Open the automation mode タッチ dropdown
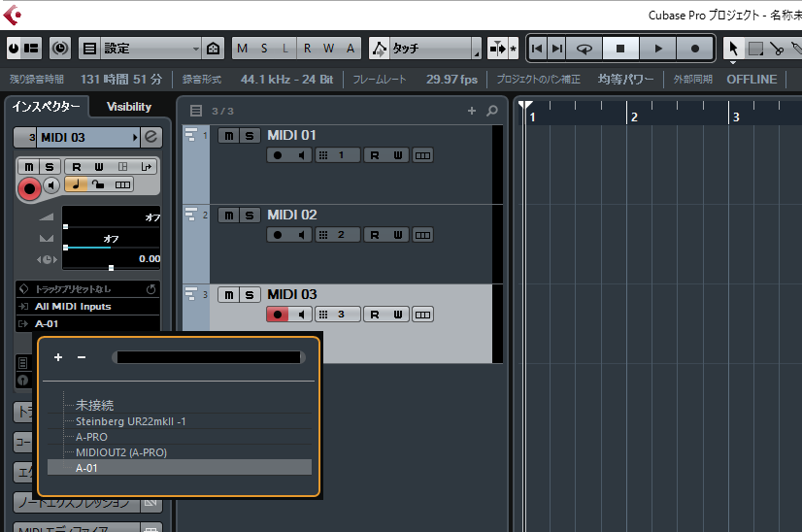This screenshot has width=802, height=532. tap(435, 49)
